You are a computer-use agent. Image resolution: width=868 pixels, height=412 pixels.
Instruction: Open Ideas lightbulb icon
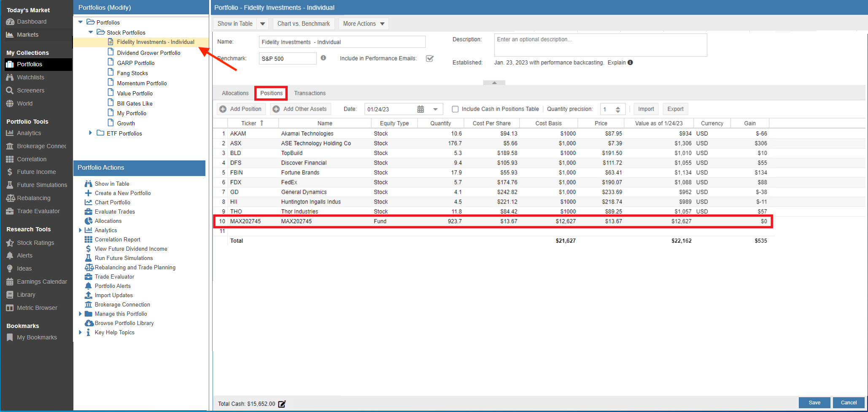click(x=10, y=268)
